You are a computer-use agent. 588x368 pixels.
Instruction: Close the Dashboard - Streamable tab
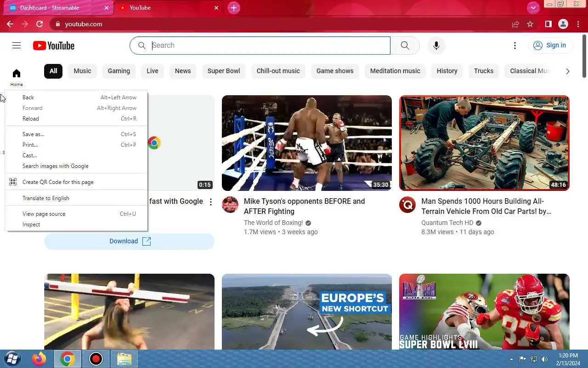(107, 8)
